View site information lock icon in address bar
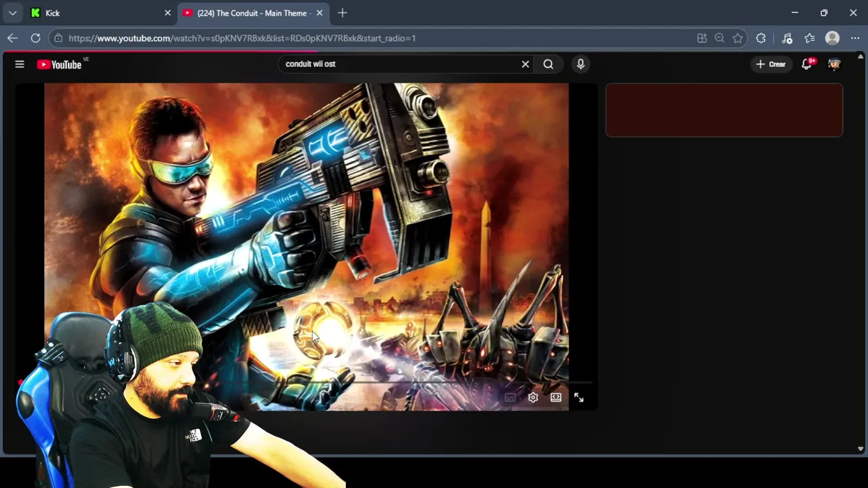This screenshot has height=488, width=868. [x=58, y=38]
